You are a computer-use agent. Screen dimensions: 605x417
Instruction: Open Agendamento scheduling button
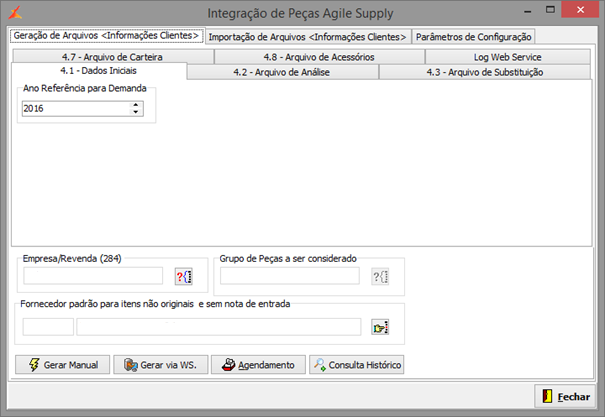(x=259, y=365)
